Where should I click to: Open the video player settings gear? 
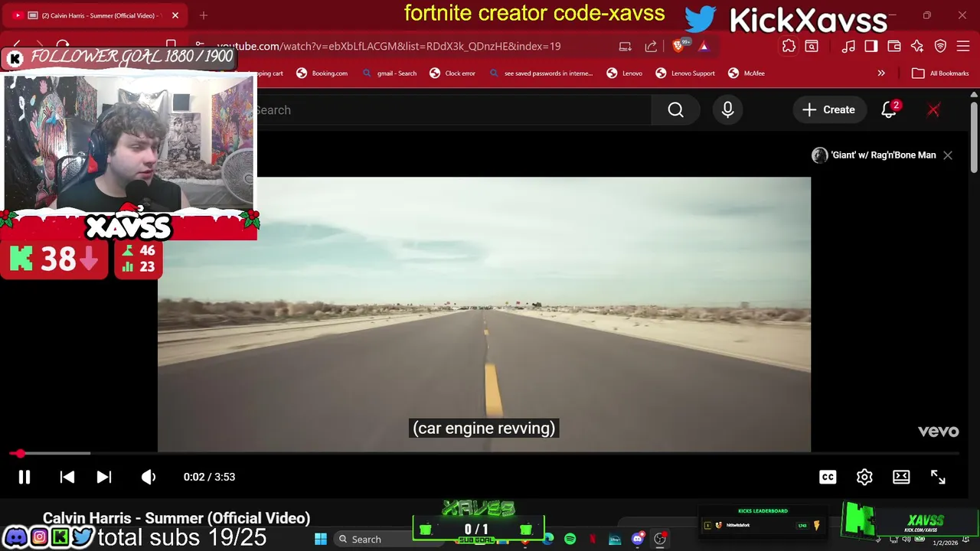(x=864, y=477)
